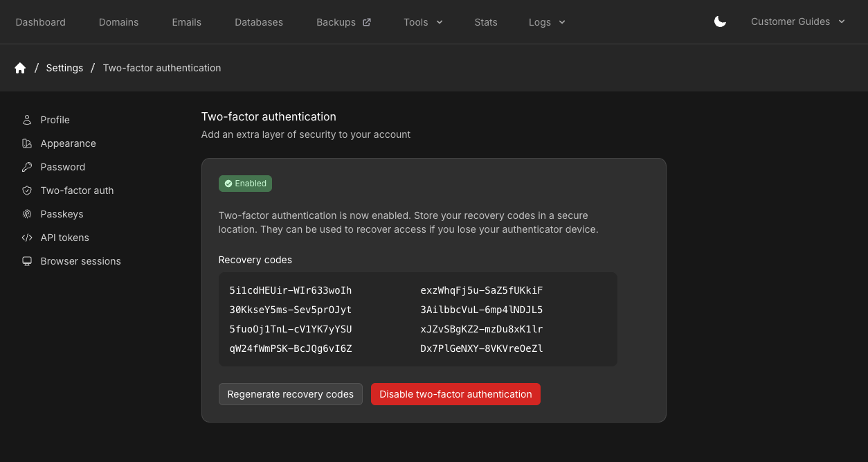Select Two-factor auth in sidebar
Viewport: 868px width, 462px height.
[77, 190]
